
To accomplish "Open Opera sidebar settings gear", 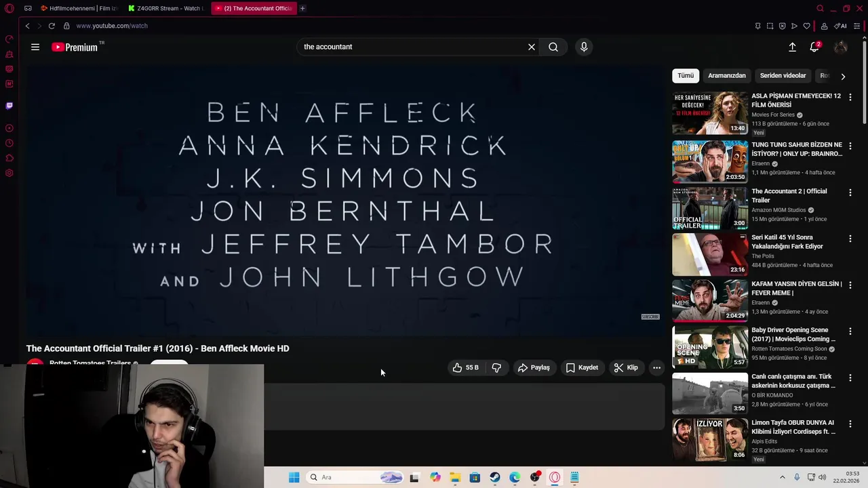I will (9, 173).
